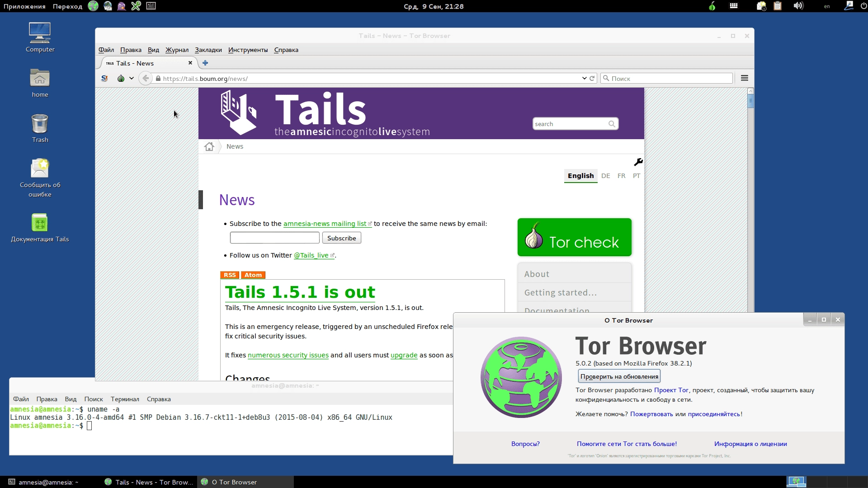Viewport: 868px width, 488px height.
Task: Open the Правка menu in Tor Browser
Action: point(131,50)
